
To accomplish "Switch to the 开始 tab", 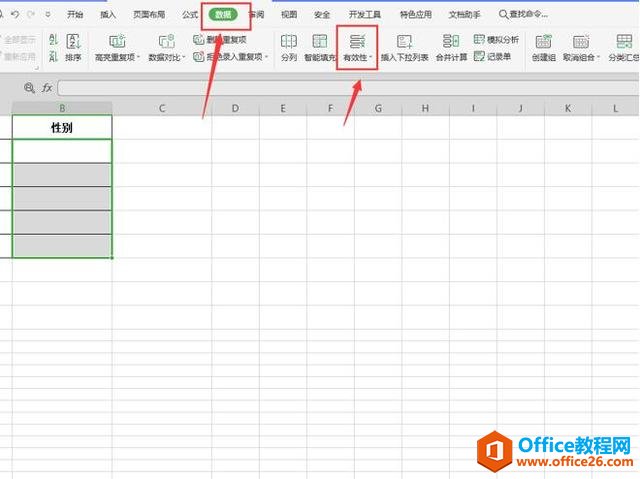I will click(x=75, y=15).
